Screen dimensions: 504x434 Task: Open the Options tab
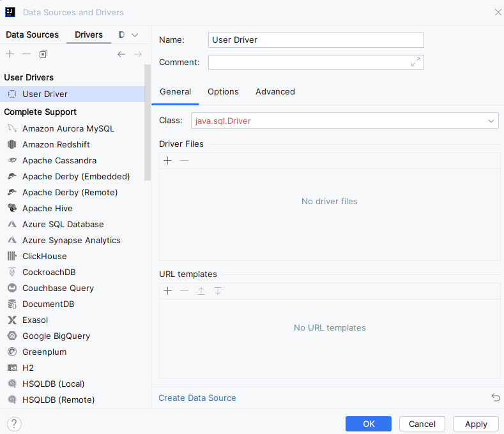point(223,92)
